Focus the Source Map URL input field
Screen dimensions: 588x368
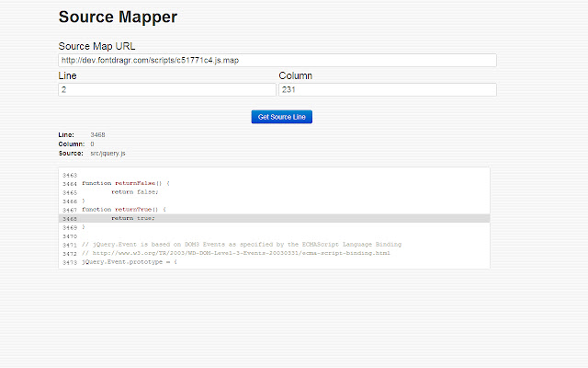click(x=277, y=61)
